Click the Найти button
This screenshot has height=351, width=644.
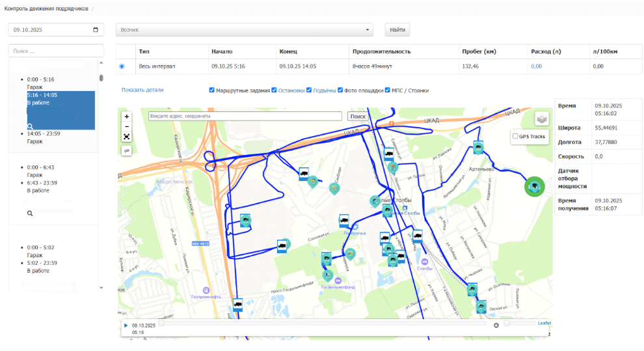click(397, 30)
